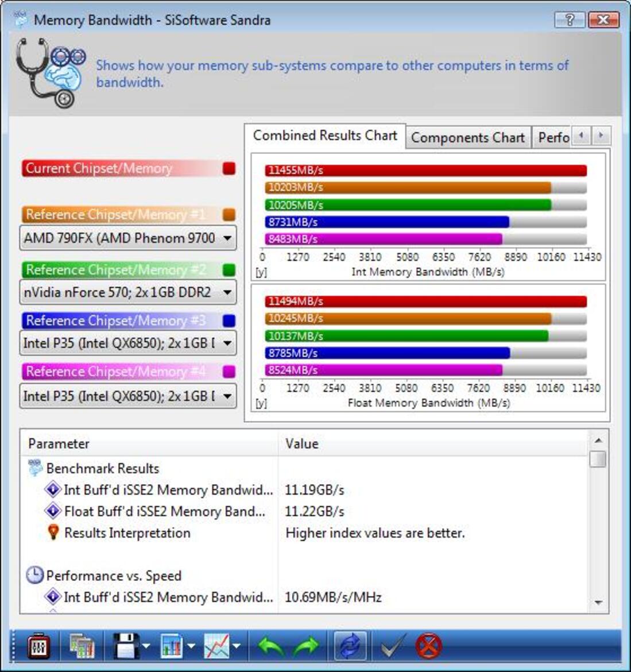The image size is (631, 672).
Task: Click the blue 8785MB/s bar
Action: coord(387,353)
